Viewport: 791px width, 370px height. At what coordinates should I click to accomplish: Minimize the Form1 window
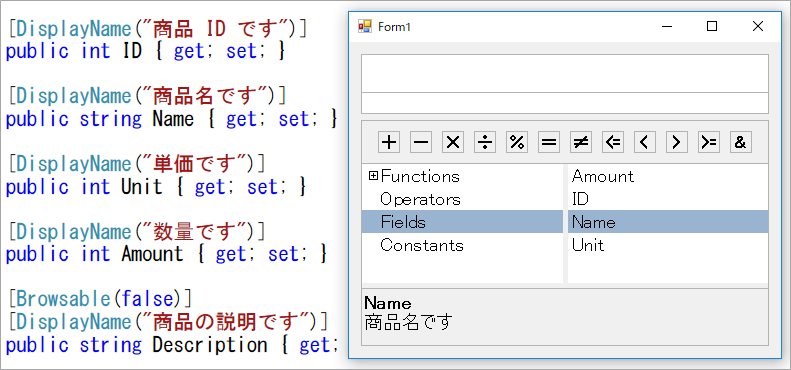pyautogui.click(x=667, y=27)
